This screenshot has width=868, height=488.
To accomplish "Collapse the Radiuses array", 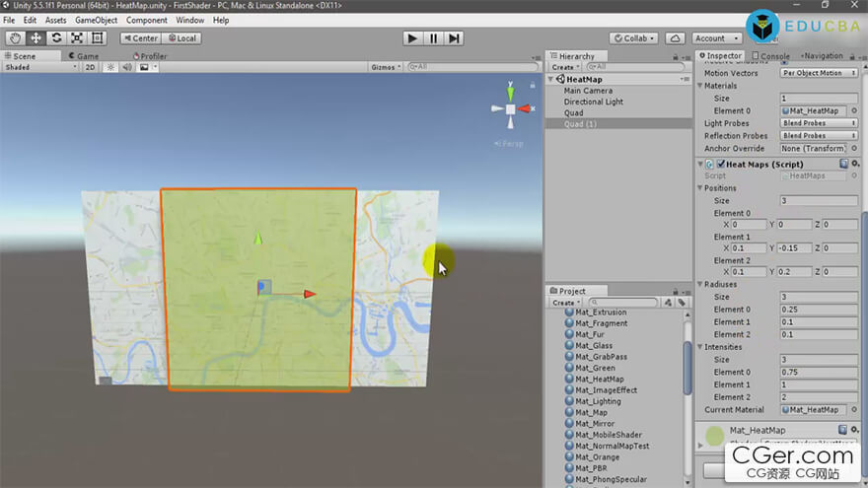I will [x=699, y=284].
